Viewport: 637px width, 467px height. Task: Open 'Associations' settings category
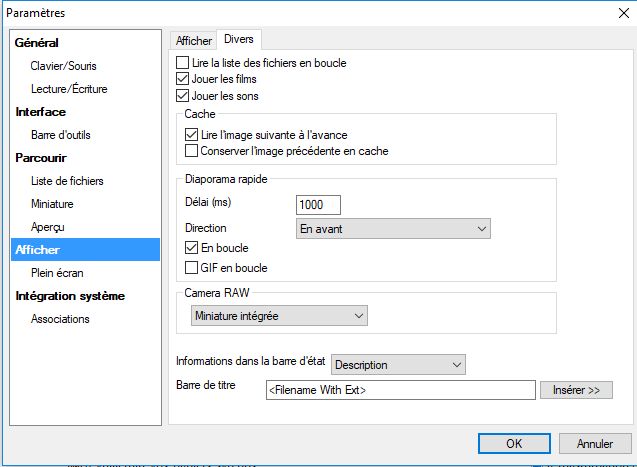[x=60, y=319]
